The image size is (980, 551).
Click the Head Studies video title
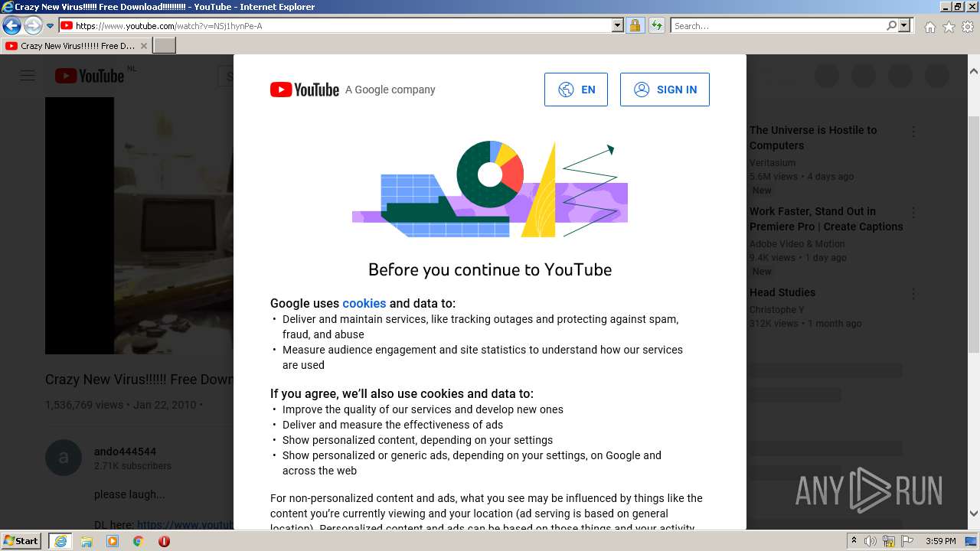tap(782, 292)
